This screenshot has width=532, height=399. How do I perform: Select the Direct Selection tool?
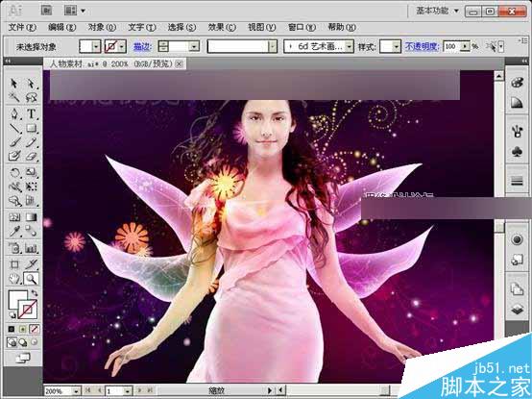point(31,84)
